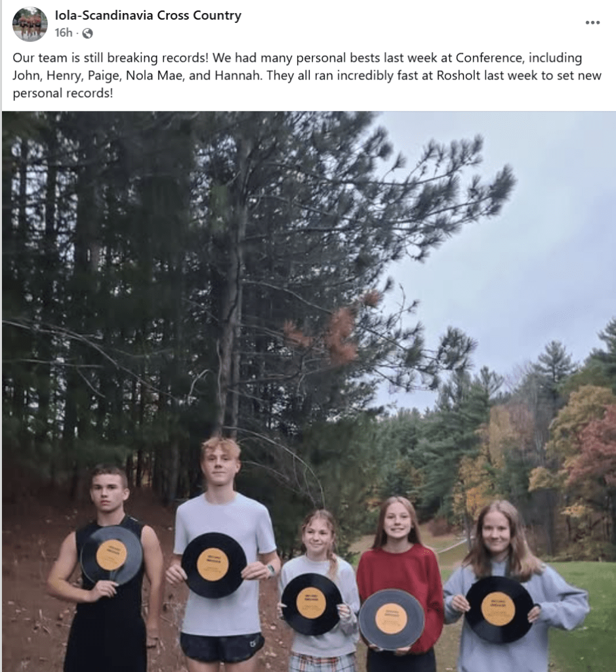The width and height of the screenshot is (616, 672).
Task: Click the vinyl record held by boy in white shirt
Action: [x=213, y=565]
